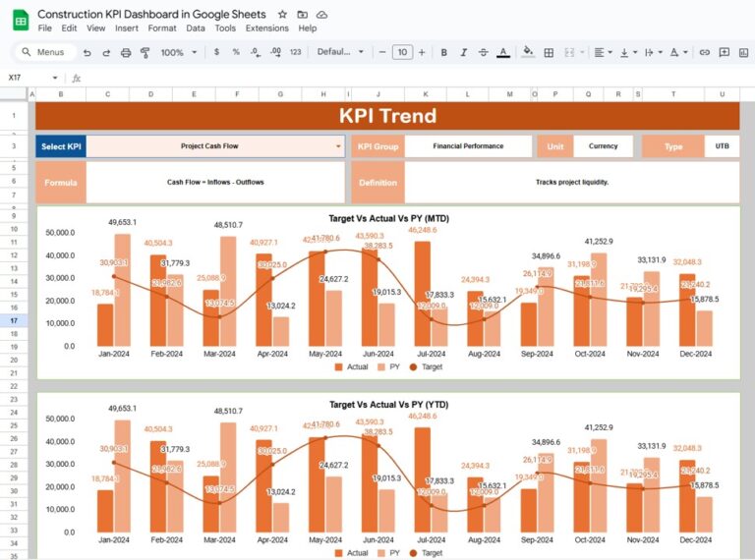Select the KPI Trend header cell
755x560 pixels.
(x=387, y=116)
